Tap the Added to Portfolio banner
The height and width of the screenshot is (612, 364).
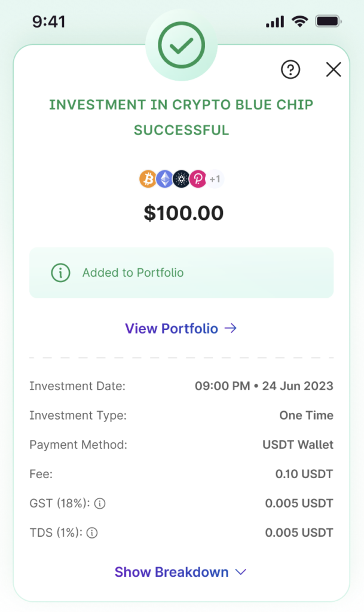point(181,273)
